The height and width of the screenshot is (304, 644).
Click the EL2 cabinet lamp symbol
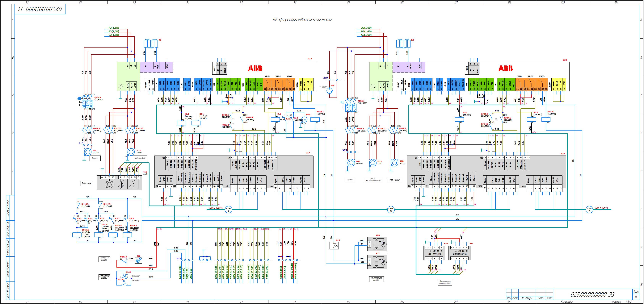pos(138,260)
